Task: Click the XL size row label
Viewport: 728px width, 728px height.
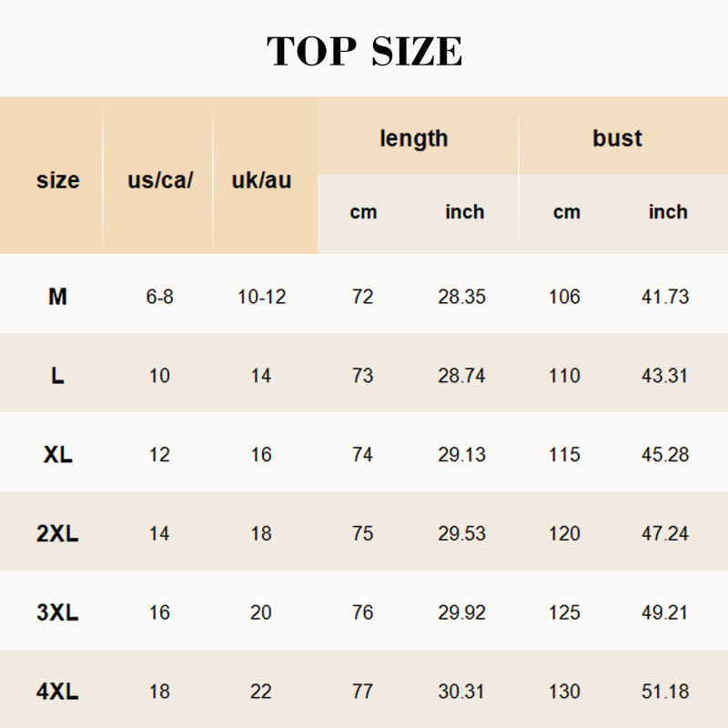Action: (57, 455)
